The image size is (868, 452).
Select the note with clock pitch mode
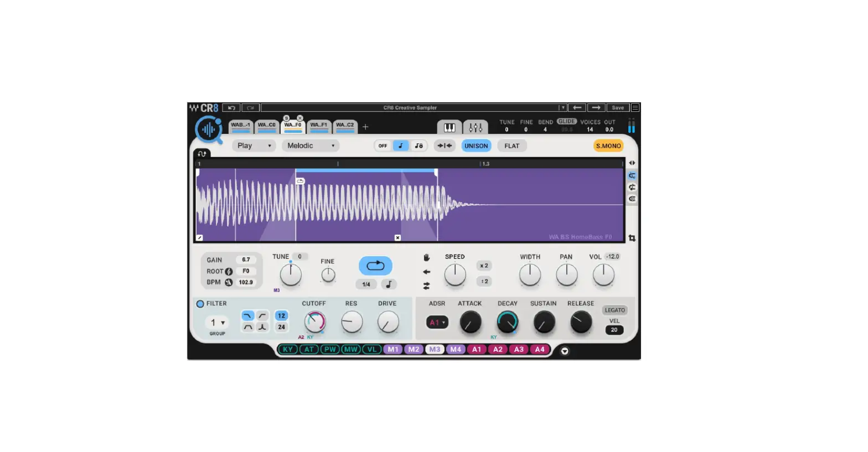[418, 146]
